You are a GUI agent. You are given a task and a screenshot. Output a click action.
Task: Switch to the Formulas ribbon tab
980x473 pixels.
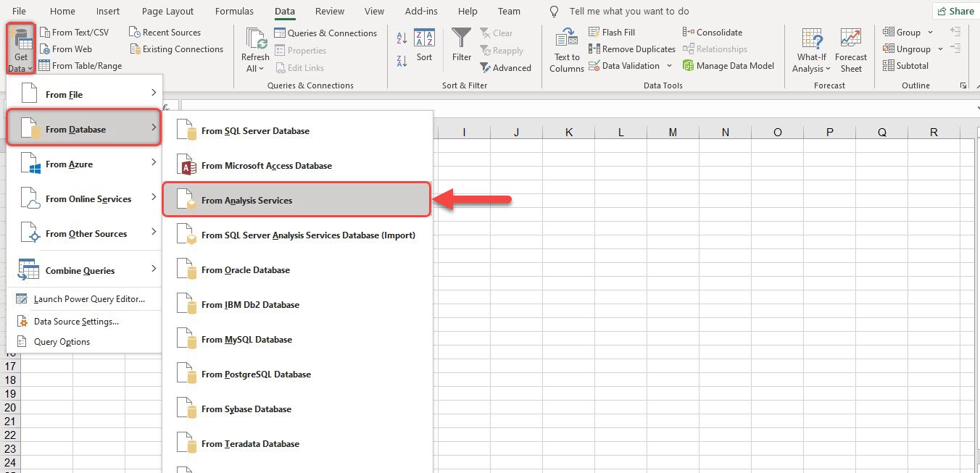pos(234,11)
